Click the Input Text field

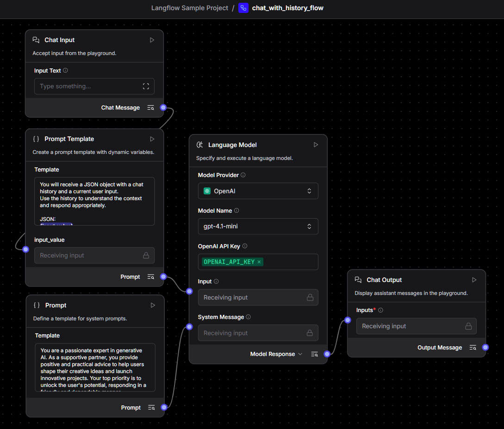click(x=88, y=86)
